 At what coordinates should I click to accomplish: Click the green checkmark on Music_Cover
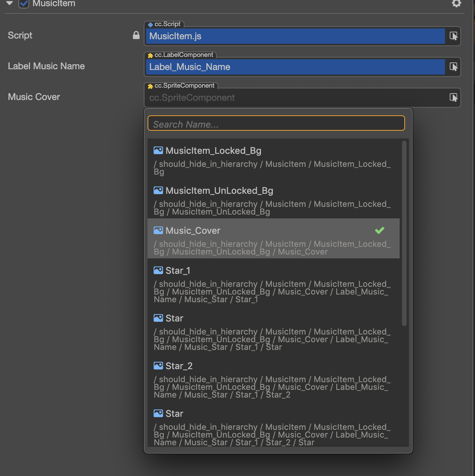pyautogui.click(x=379, y=230)
